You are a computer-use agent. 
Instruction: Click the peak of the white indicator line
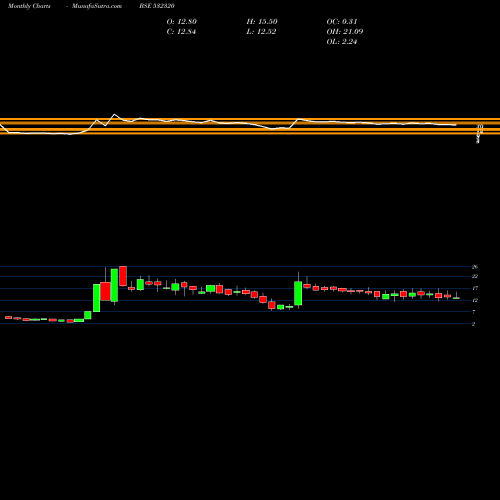(x=114, y=114)
